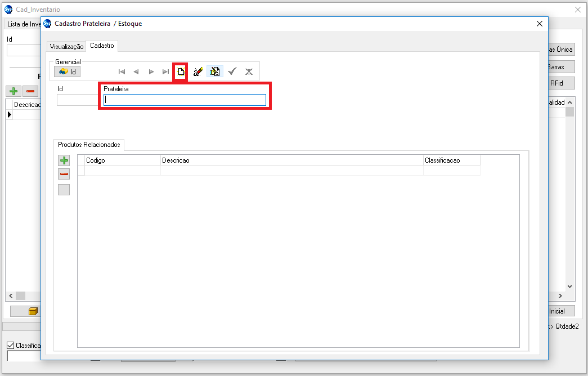This screenshot has height=376, width=588.
Task: Cancel using the X toolbar icon
Action: 249,71
